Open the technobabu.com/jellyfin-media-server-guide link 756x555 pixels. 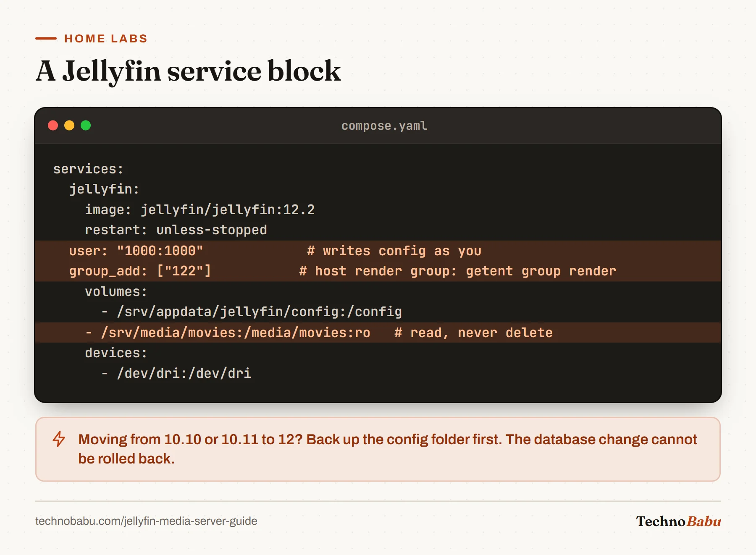click(x=146, y=521)
